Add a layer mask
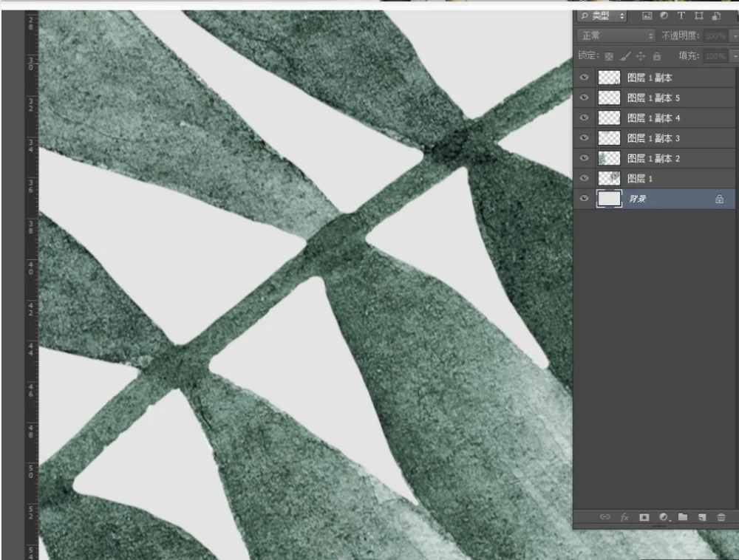739x560 pixels. point(644,517)
